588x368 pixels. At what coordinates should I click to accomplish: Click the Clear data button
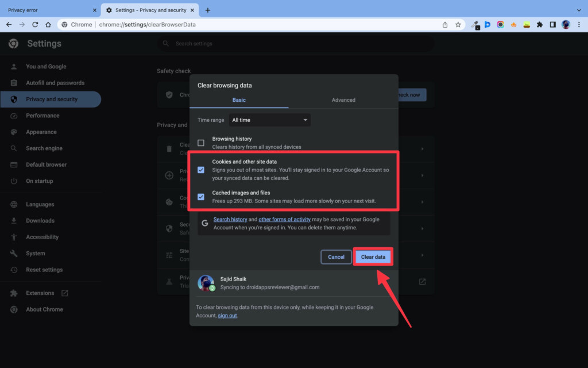tap(373, 257)
